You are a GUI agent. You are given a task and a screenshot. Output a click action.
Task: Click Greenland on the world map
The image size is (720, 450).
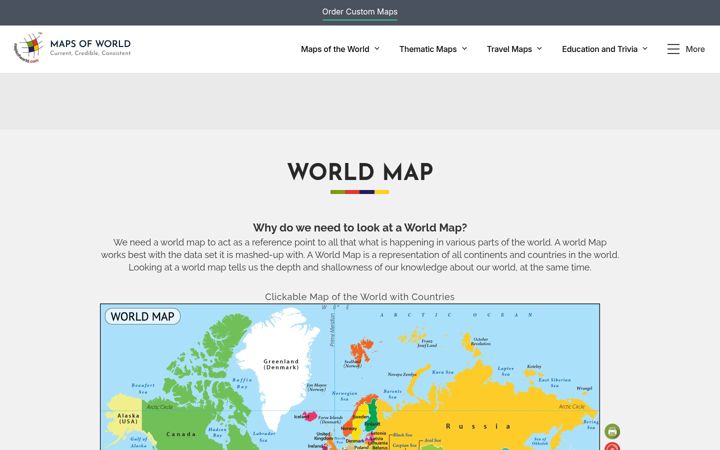pos(281,364)
